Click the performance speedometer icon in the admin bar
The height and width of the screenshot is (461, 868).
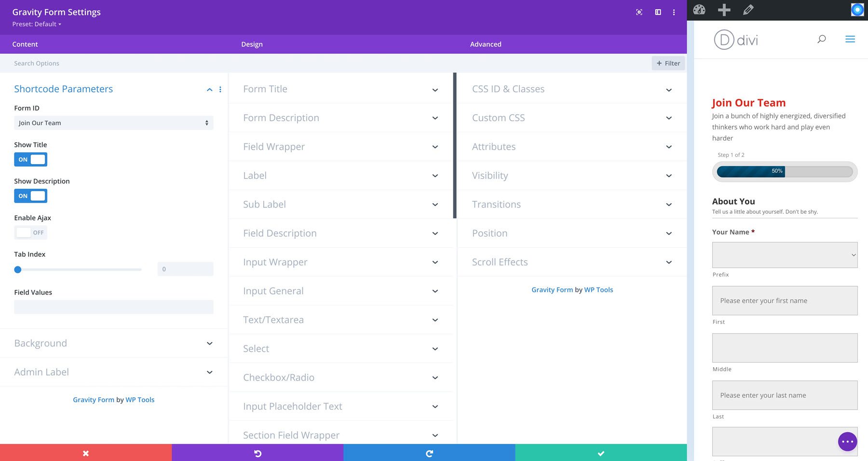(699, 9)
